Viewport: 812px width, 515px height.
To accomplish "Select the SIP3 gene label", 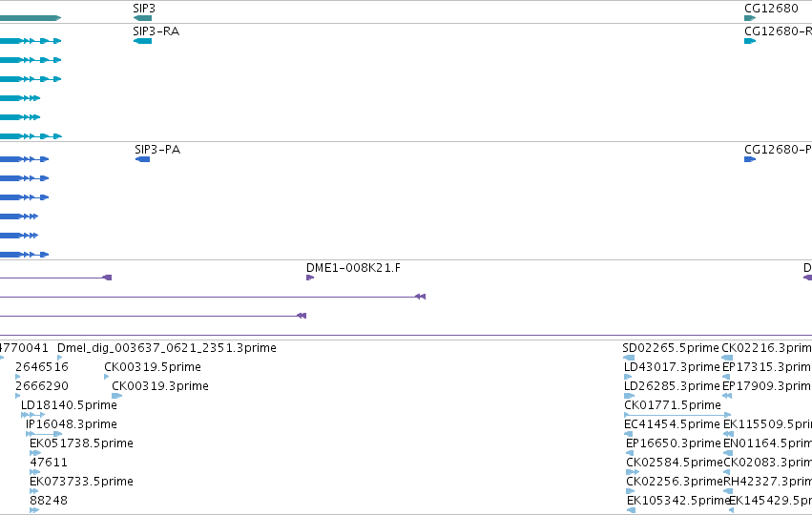I will pyautogui.click(x=144, y=9).
